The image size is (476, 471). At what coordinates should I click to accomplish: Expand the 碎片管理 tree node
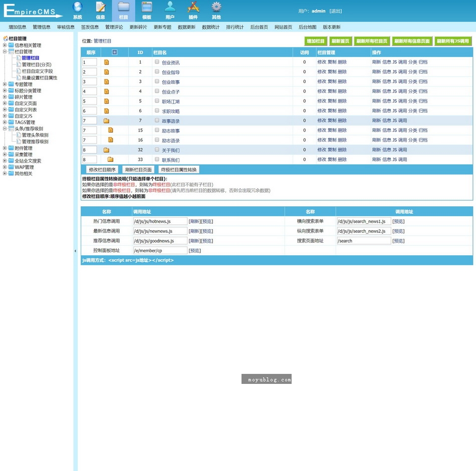tap(5, 97)
